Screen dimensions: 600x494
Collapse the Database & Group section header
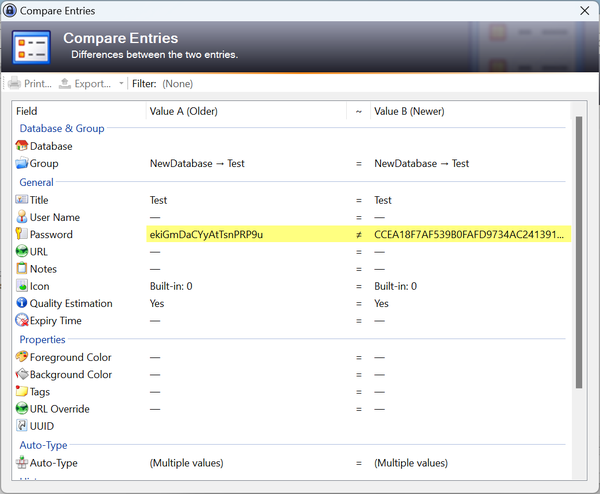(x=62, y=129)
